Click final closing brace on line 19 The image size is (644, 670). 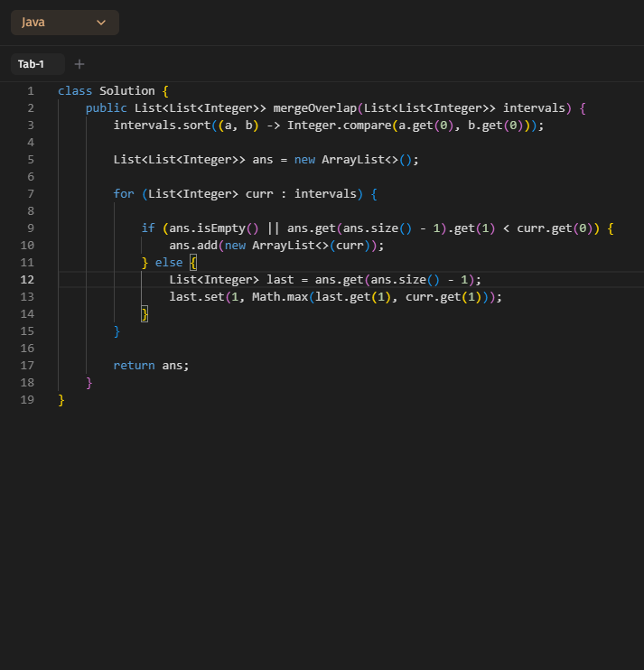61,400
